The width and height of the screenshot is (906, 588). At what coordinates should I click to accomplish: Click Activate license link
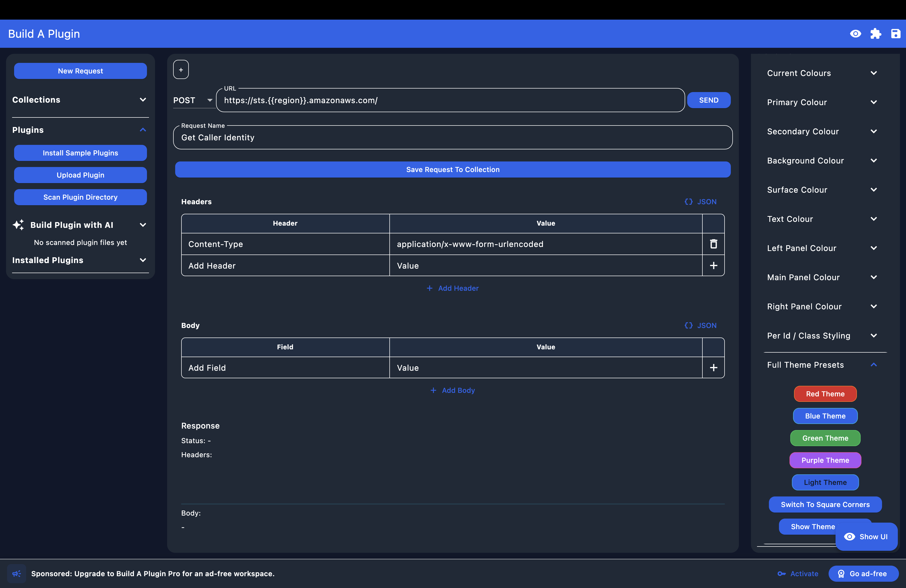pyautogui.click(x=798, y=574)
